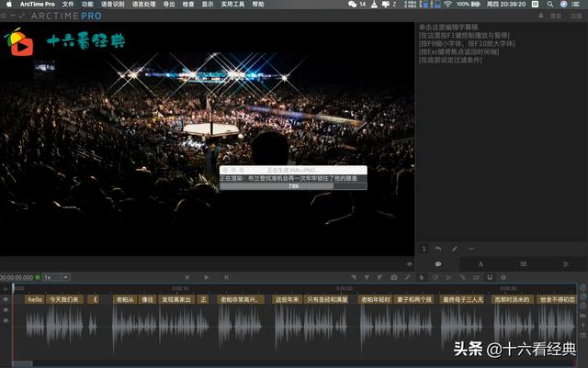Click the camera snapshot icon in timeline toolbar
Viewport: 588px width, 368px height.
coord(394,277)
